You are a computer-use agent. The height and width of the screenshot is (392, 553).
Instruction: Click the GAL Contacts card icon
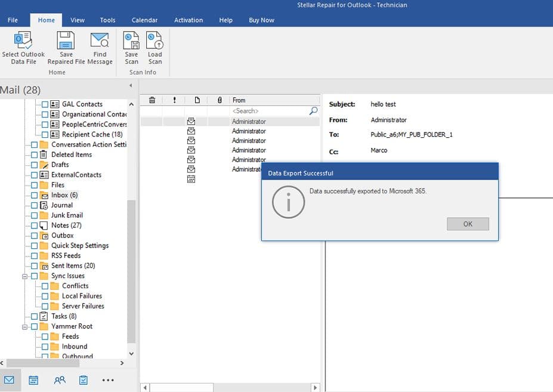[x=55, y=104]
